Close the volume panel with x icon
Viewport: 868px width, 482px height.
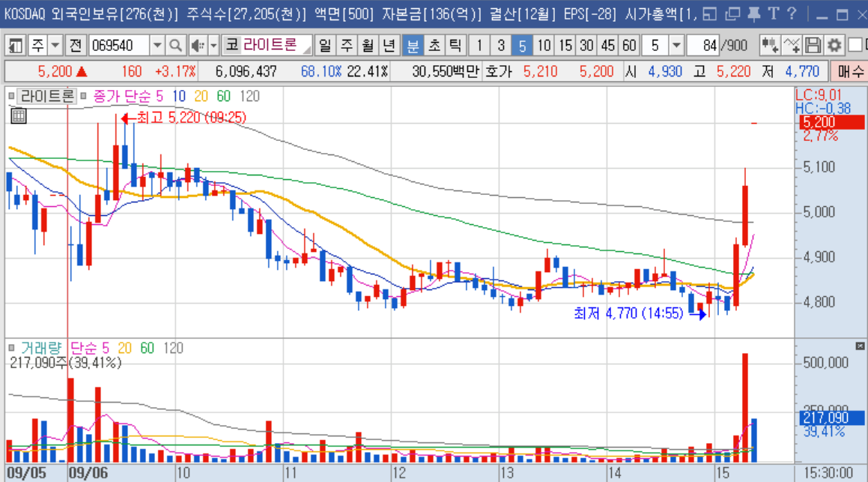[x=860, y=346]
